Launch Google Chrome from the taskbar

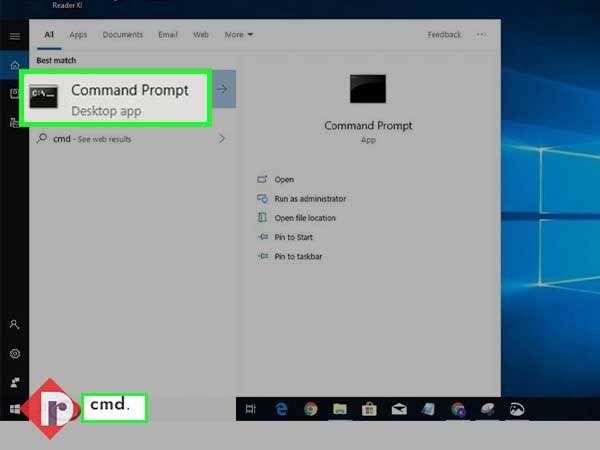point(311,409)
